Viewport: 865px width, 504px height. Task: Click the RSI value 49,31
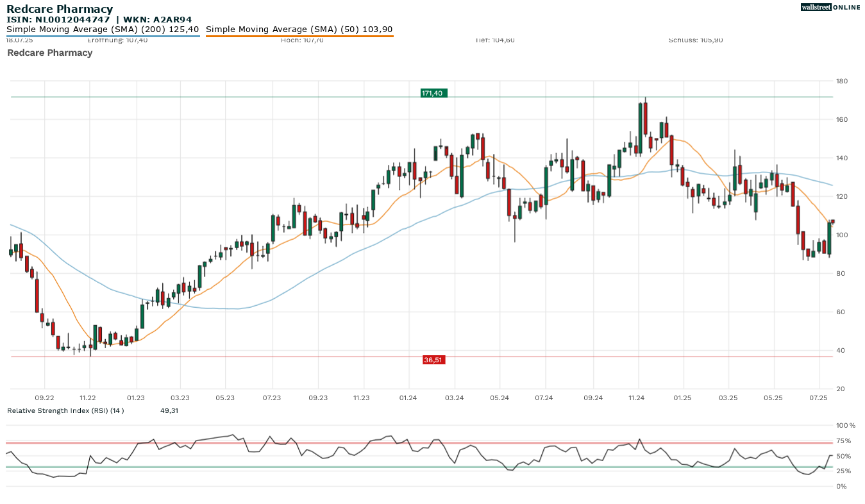tap(169, 410)
